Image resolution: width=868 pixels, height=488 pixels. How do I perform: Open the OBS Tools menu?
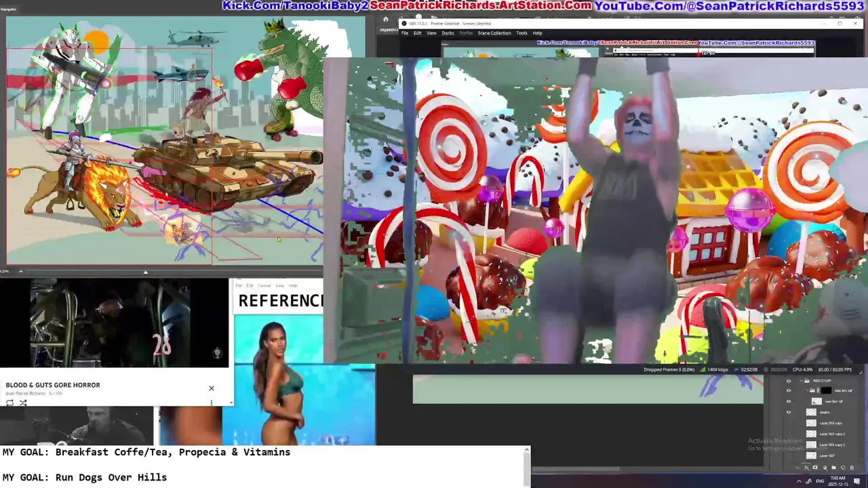[521, 33]
